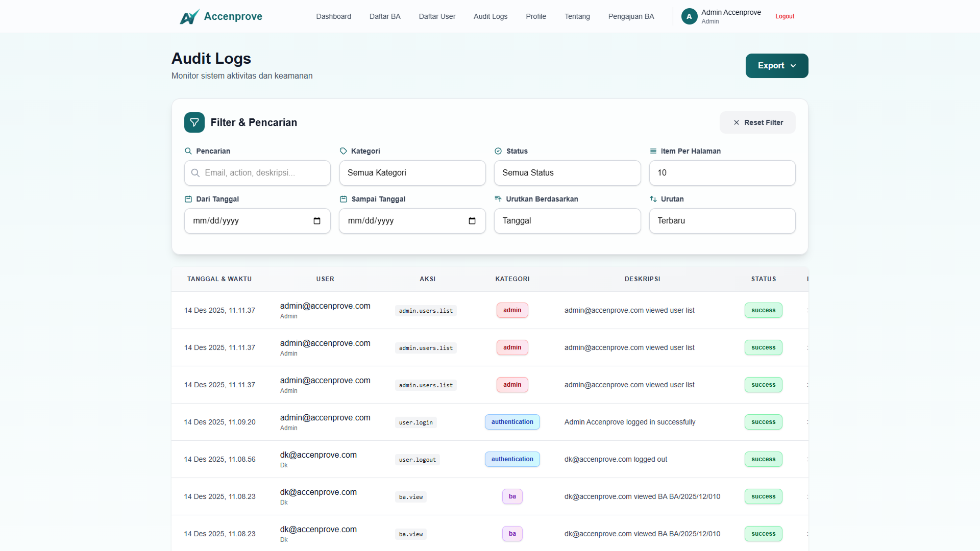980x551 pixels.
Task: Click the list icon next to Item Per Halaman
Action: [x=652, y=151]
